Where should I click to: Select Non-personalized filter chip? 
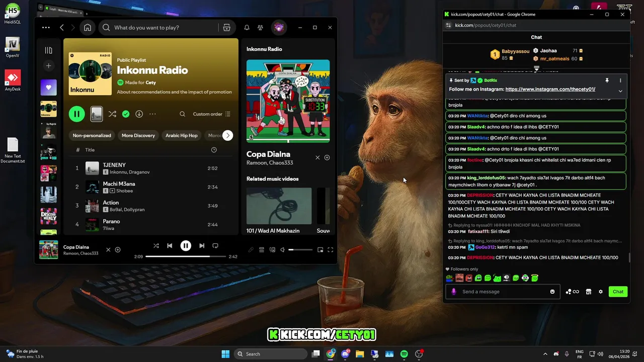[92, 135]
